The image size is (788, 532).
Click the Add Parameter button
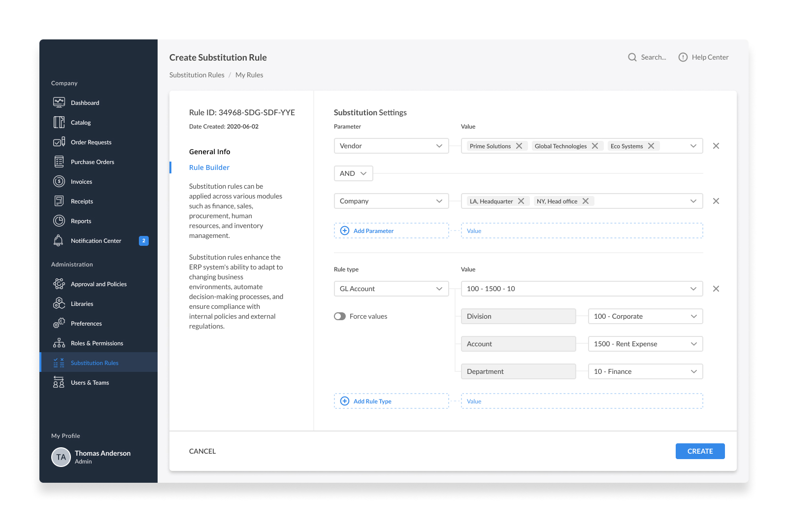pos(392,231)
